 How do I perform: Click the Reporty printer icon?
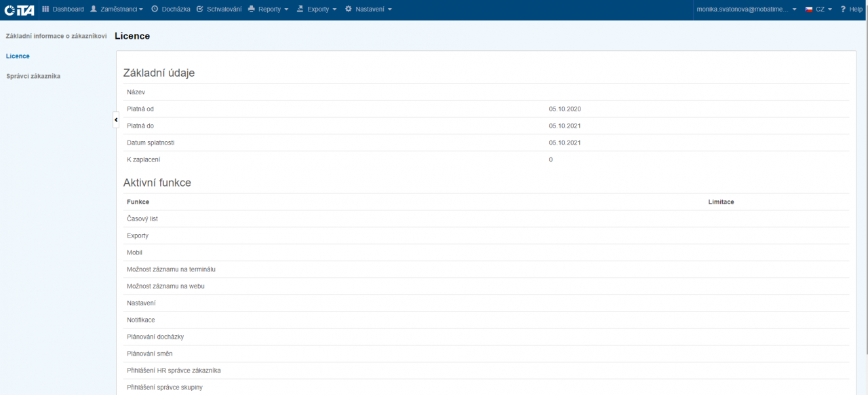[x=252, y=10]
